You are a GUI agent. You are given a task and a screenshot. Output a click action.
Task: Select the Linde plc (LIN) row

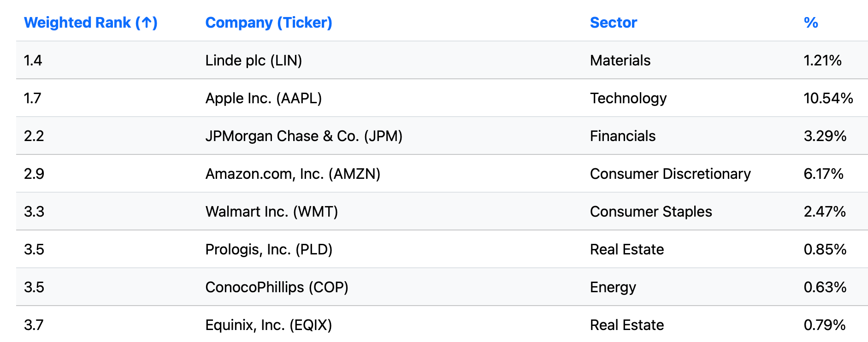coord(442,60)
